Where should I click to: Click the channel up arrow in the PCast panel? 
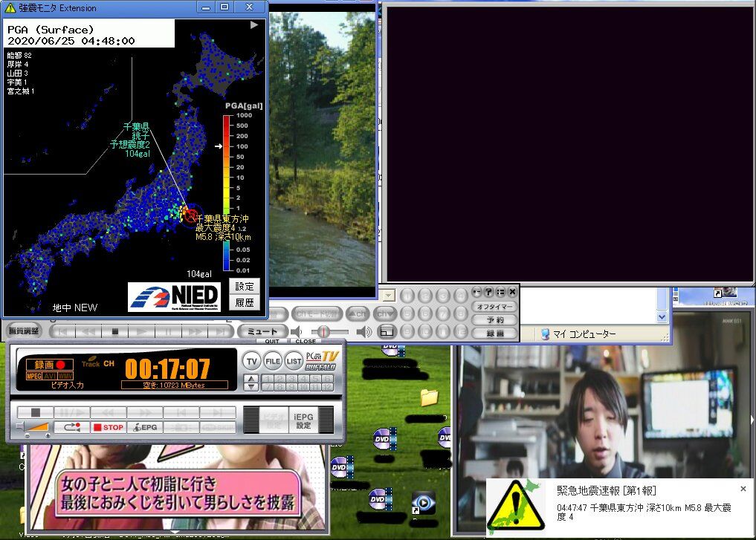pyautogui.click(x=251, y=379)
